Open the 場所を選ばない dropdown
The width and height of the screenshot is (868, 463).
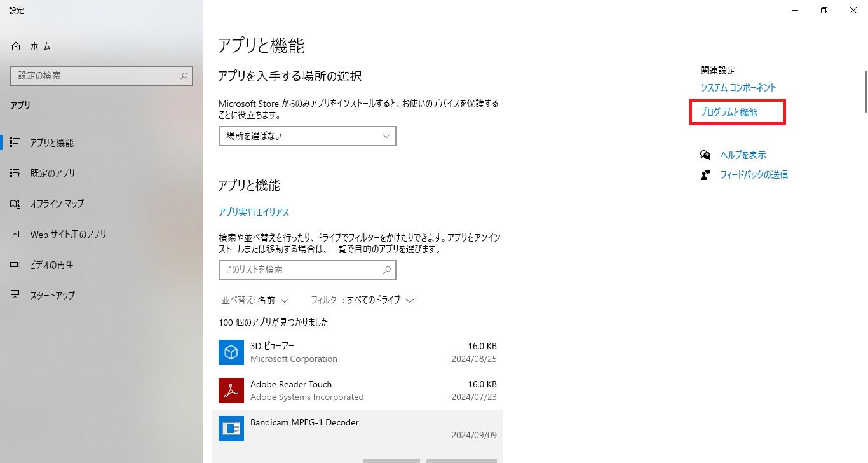point(307,136)
